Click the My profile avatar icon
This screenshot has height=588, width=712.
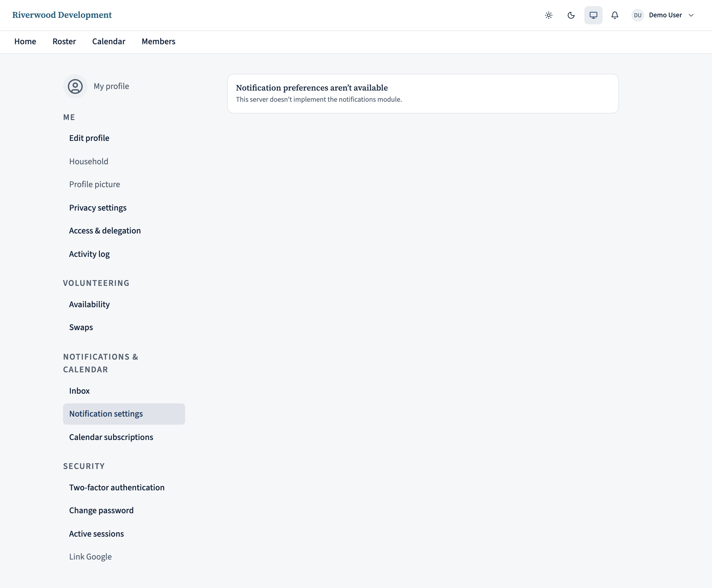click(x=75, y=86)
